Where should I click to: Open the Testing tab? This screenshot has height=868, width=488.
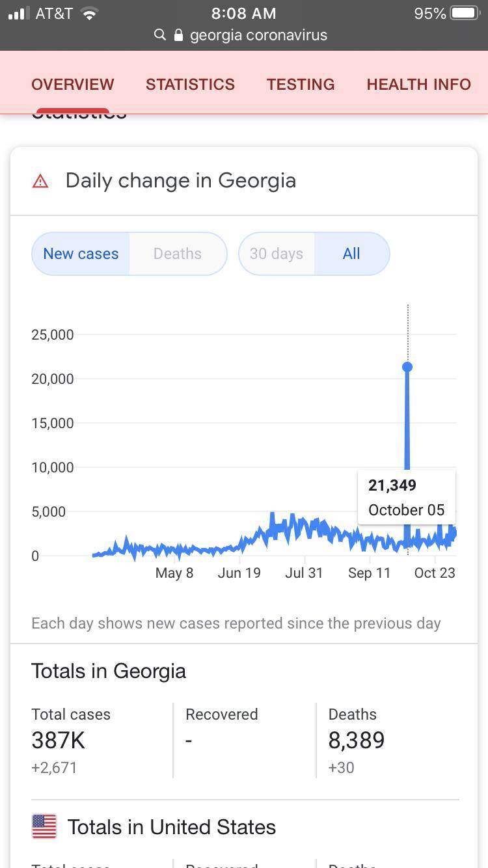(301, 85)
